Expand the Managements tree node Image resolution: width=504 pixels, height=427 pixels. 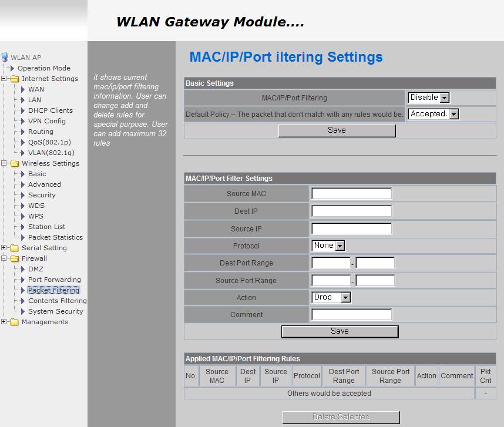click(4, 322)
